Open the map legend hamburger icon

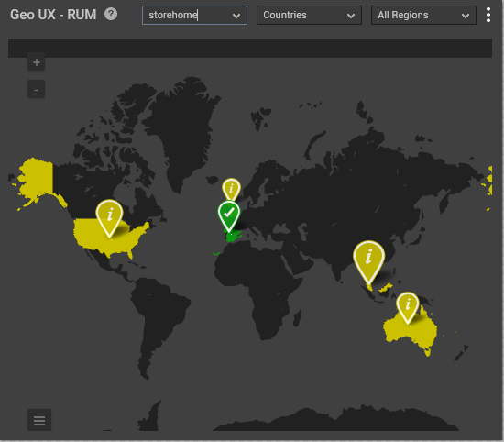[x=39, y=420]
